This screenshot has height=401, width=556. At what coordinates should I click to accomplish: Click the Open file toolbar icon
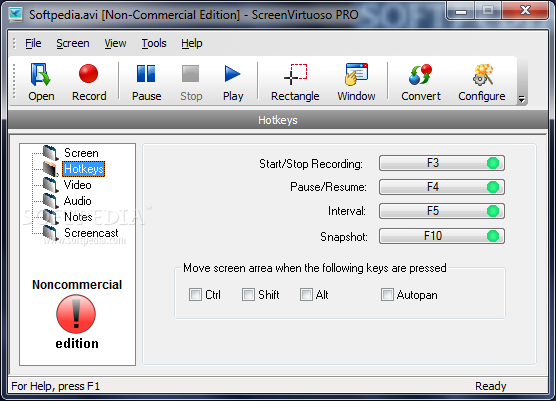[41, 82]
